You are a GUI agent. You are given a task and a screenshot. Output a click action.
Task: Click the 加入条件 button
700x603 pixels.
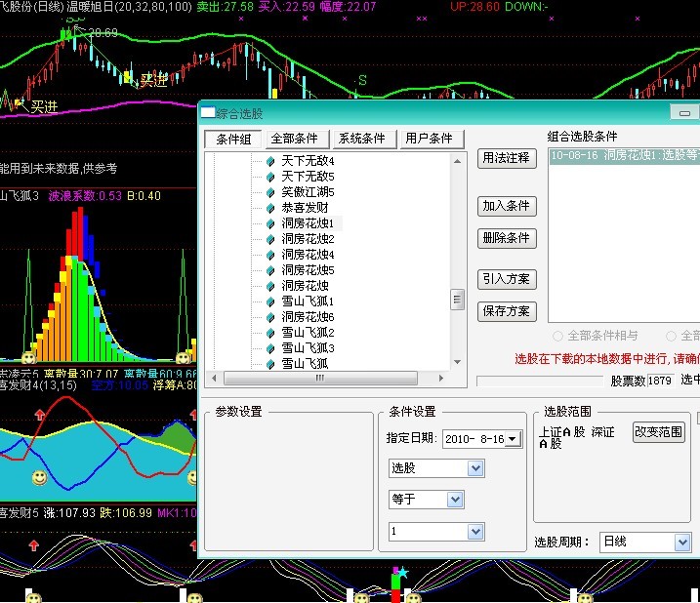[x=506, y=206]
